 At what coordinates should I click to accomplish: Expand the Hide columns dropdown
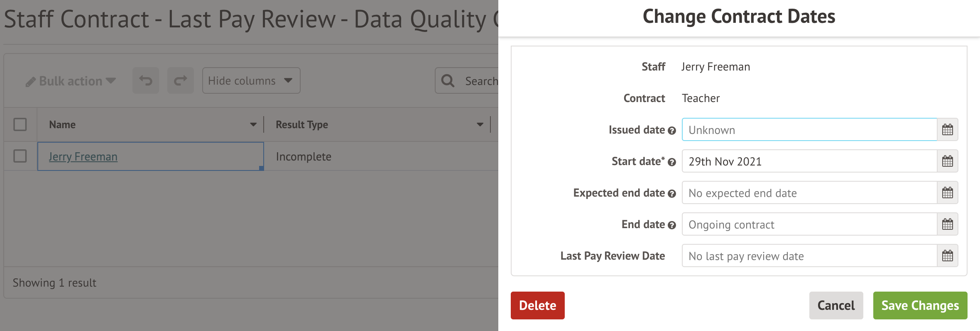251,80
